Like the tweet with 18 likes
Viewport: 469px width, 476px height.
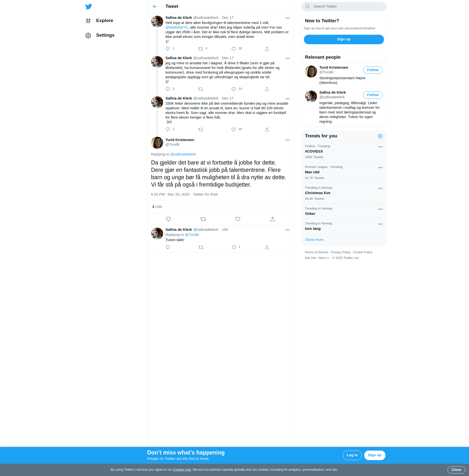[234, 130]
